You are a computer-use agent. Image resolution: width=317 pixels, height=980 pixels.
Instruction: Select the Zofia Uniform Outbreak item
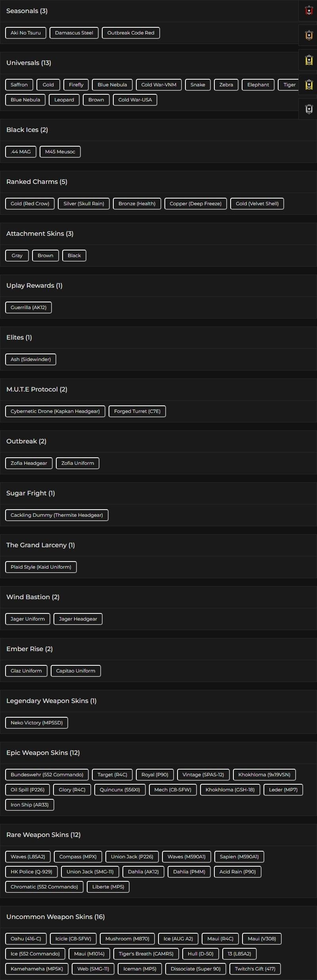(78, 463)
